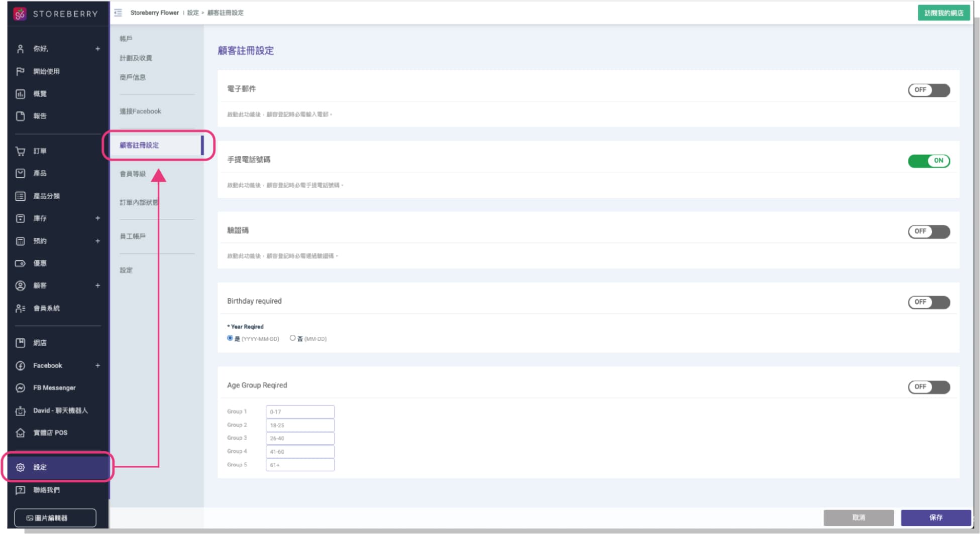980x534 pixels.
Task: Enable the 驗證碼 toggle
Action: [x=929, y=231]
